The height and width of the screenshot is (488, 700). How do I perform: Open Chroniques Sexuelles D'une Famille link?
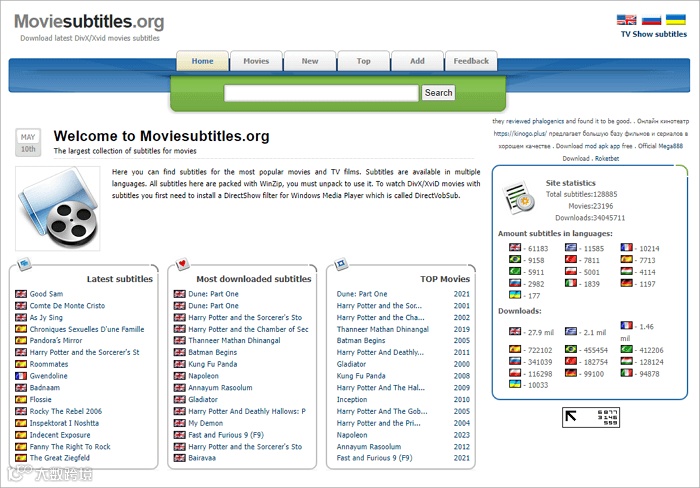(87, 330)
